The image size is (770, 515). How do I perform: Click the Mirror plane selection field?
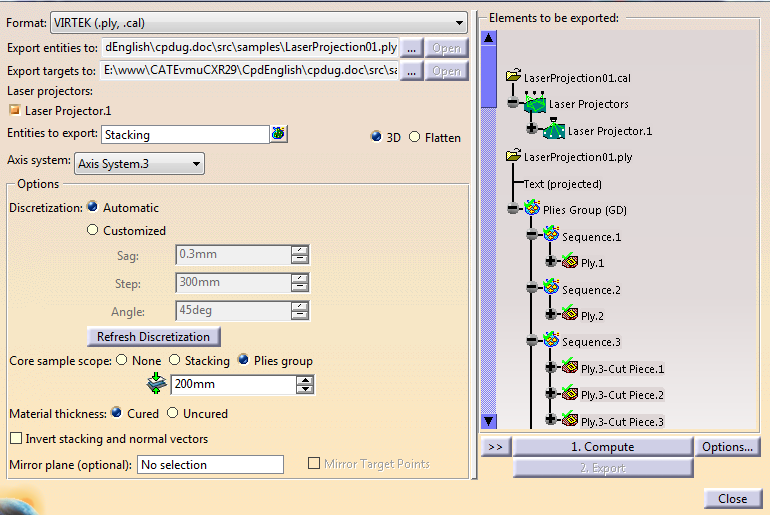[210, 465]
